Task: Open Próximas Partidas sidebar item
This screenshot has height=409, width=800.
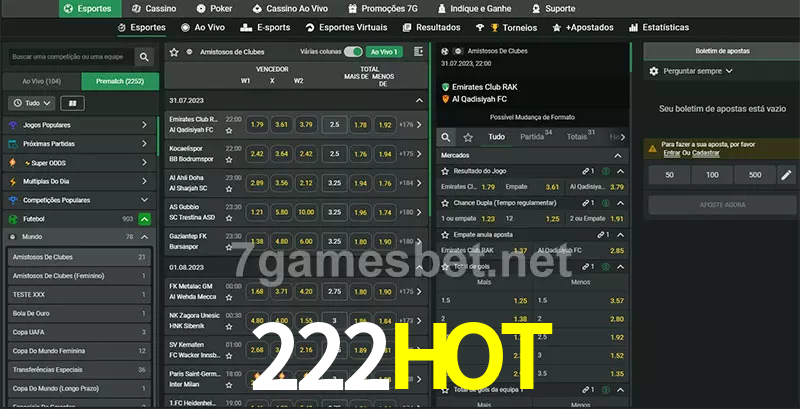Action: point(79,144)
